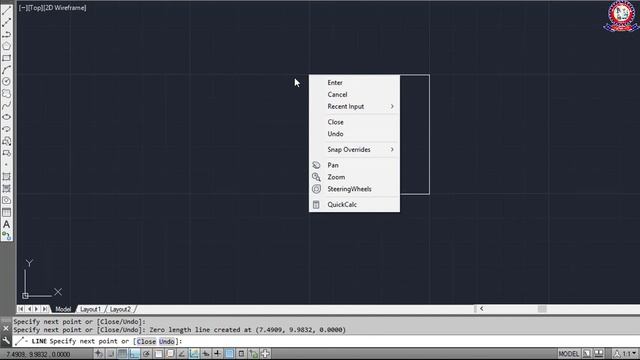The width and height of the screenshot is (640, 360).
Task: Toggle Ortho Mode in status bar
Action: (x=134, y=353)
